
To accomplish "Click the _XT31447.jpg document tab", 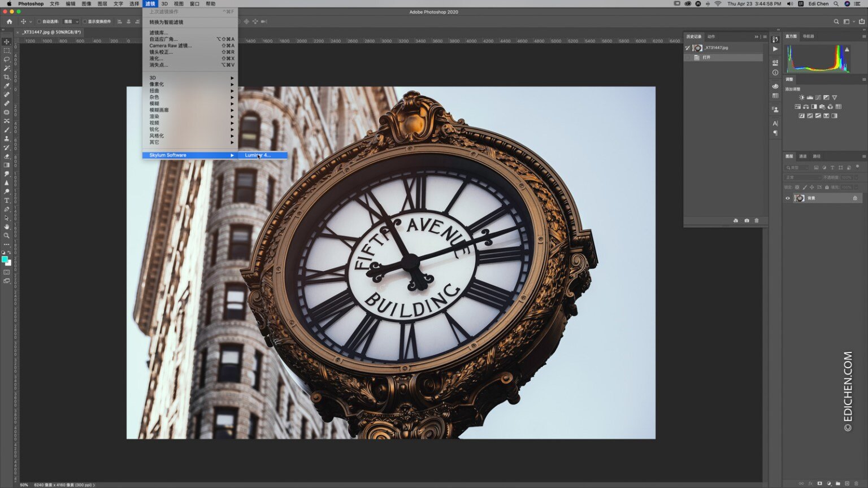I will click(x=51, y=32).
